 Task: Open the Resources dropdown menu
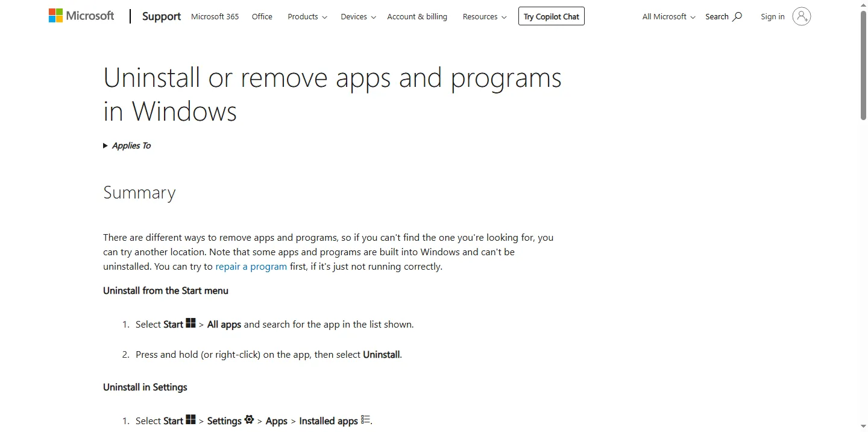point(485,16)
